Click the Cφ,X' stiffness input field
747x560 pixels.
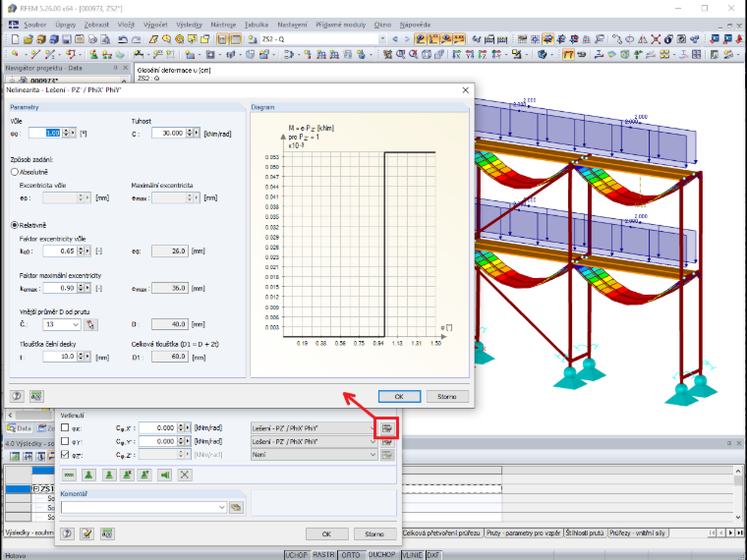point(157,428)
